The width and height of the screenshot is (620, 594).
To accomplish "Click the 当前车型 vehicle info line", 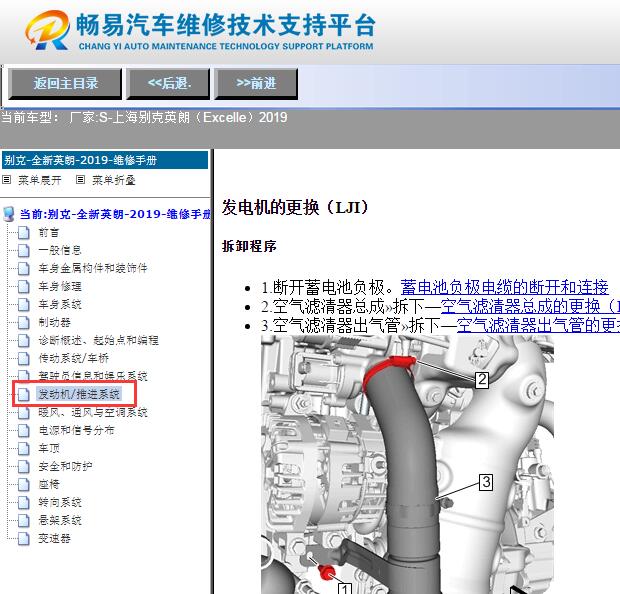I will click(x=144, y=117).
